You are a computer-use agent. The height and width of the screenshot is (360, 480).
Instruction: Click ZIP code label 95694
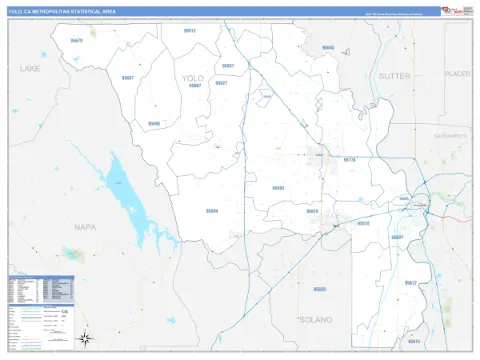[x=212, y=211]
